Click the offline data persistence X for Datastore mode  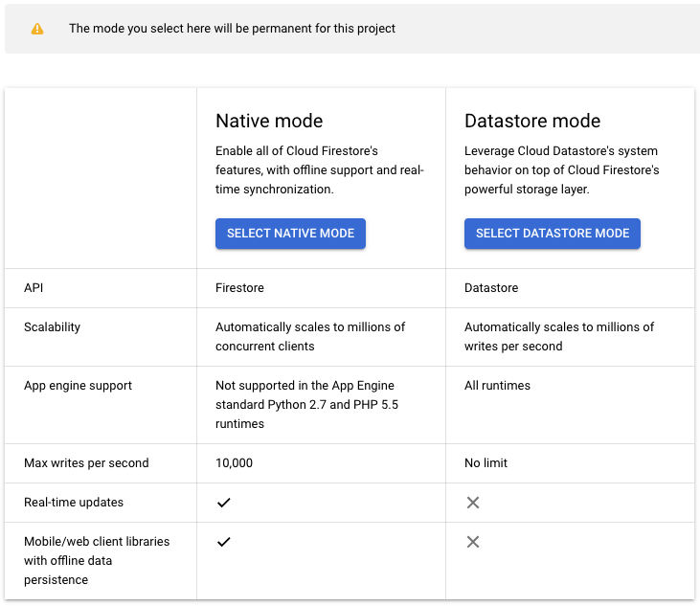473,542
